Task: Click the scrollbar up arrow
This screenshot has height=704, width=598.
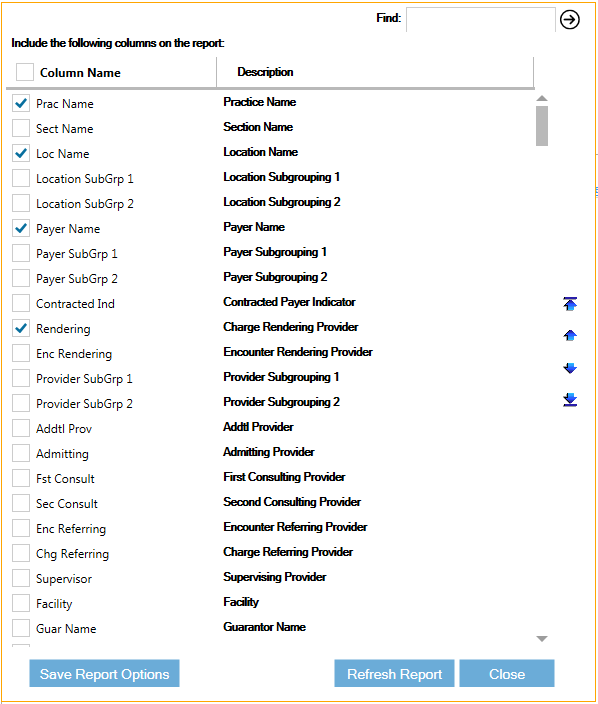Action: click(542, 98)
